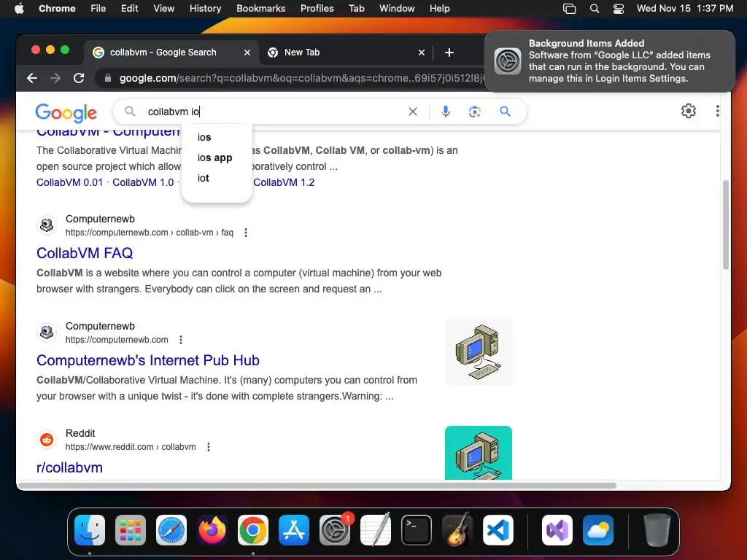Switch to the New Tab tab
Viewport: 747px width, 560px height.
pos(346,52)
